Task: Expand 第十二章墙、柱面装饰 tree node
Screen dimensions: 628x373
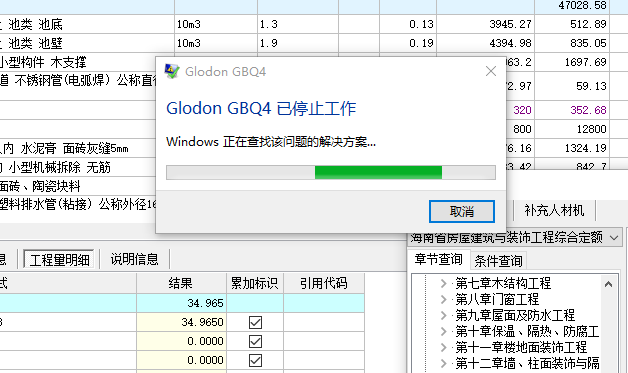Action: pyautogui.click(x=443, y=364)
